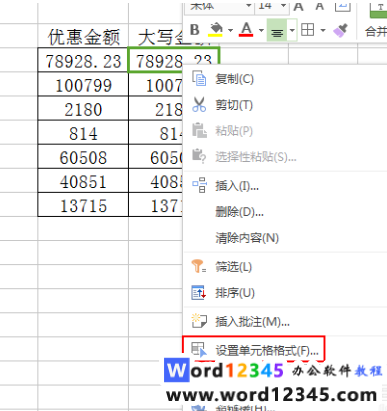The height and width of the screenshot is (411, 387).
Task: Click the format painter brush icon
Action: pyautogui.click(x=340, y=30)
